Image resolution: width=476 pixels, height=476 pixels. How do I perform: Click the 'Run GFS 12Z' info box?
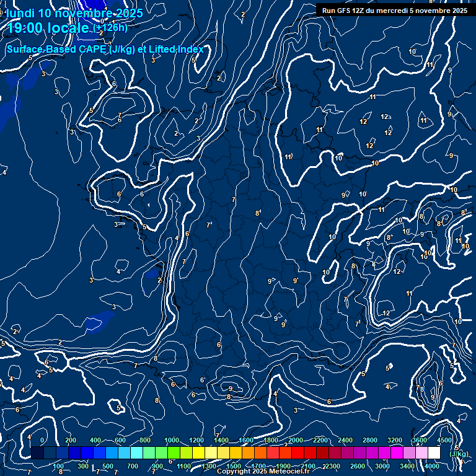click(x=395, y=11)
